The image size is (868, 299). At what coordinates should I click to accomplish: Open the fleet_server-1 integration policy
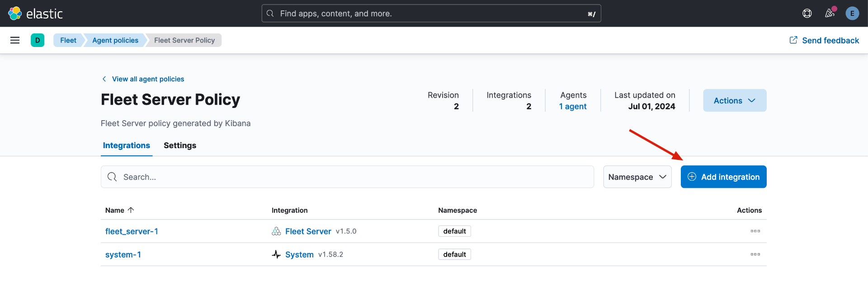132,231
